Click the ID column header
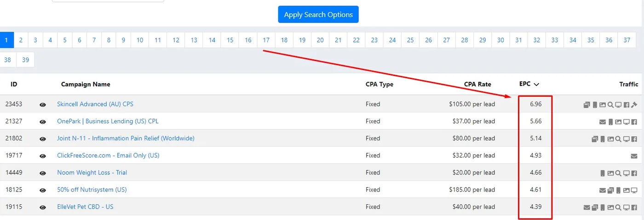Screen dimensions: 644x220 click(x=14, y=84)
